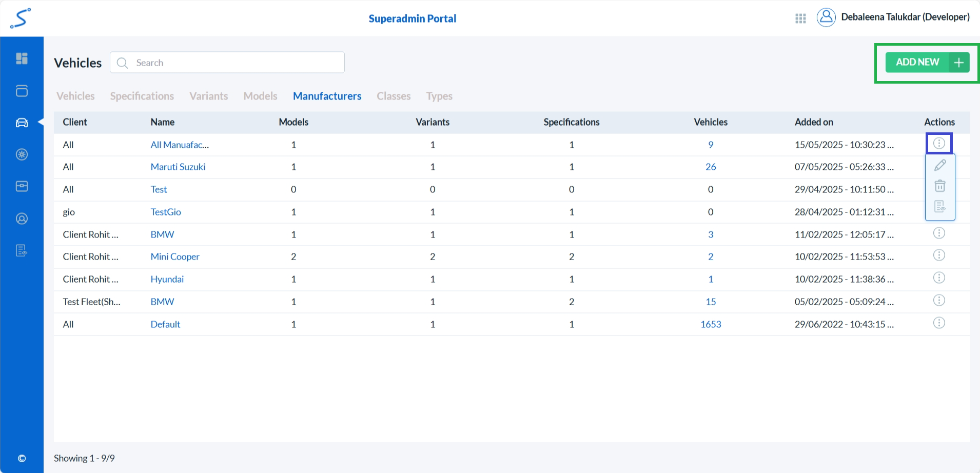The width and height of the screenshot is (980, 473).
Task: Click the log document icon in actions popup
Action: pyautogui.click(x=940, y=206)
